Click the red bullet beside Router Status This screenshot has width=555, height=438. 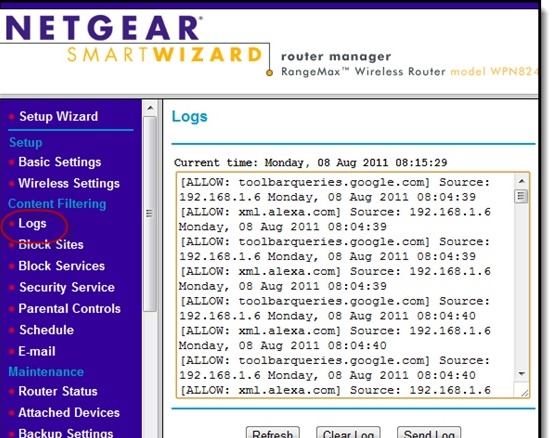coord(12,391)
